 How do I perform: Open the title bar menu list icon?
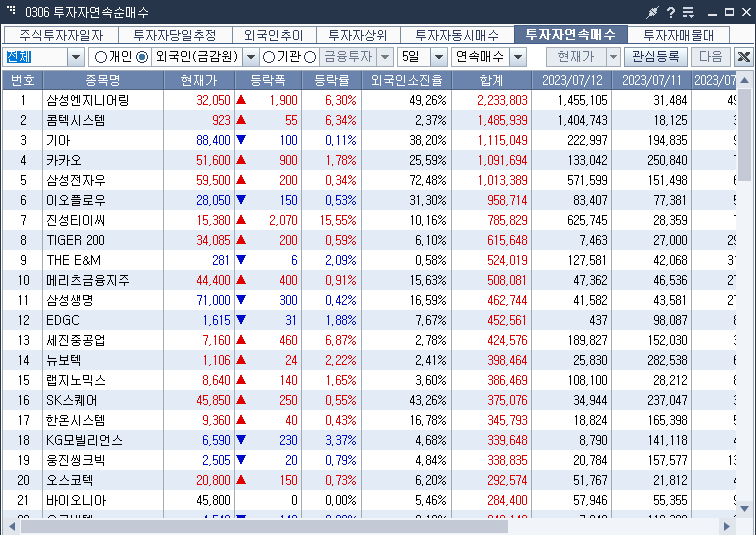[x=688, y=13]
